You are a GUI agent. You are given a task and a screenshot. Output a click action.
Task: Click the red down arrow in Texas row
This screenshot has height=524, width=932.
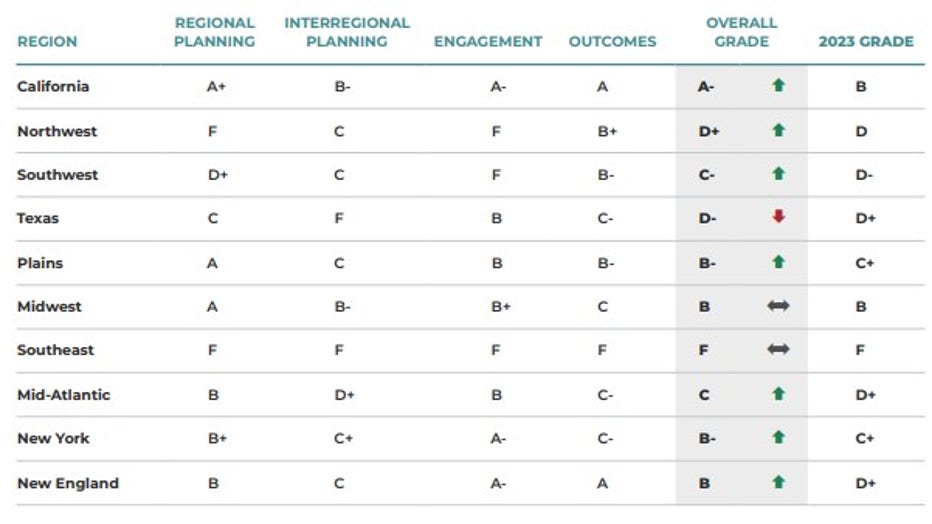coord(778,218)
